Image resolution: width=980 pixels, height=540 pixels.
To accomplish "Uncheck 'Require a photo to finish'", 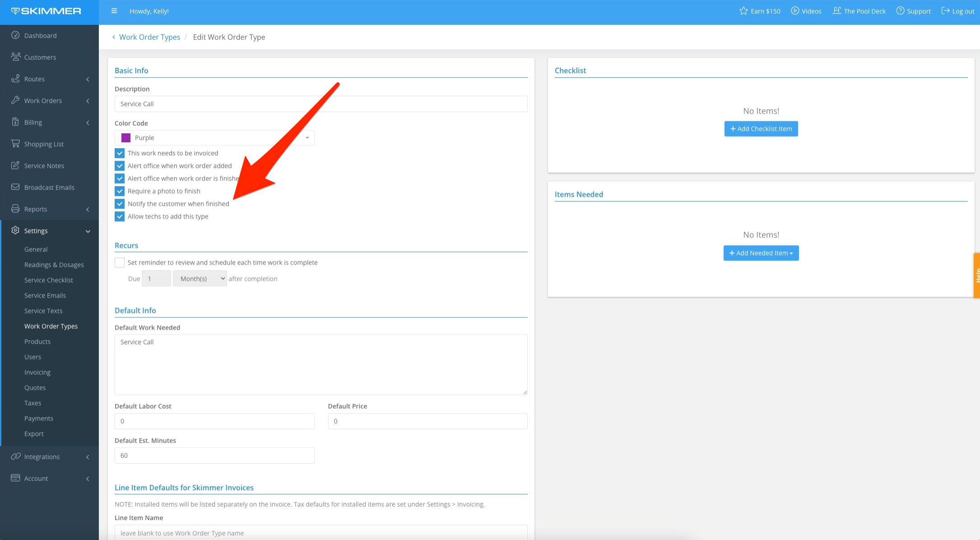I will [x=120, y=191].
